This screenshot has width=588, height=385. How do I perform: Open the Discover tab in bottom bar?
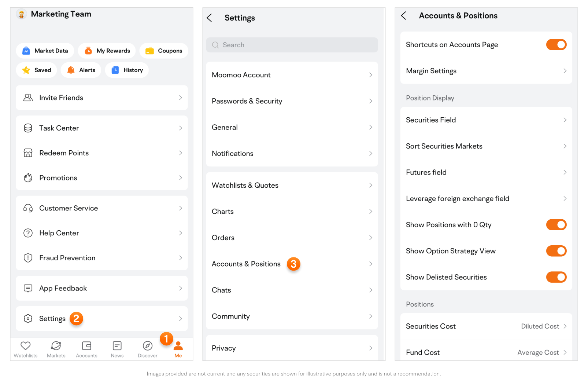pyautogui.click(x=148, y=349)
